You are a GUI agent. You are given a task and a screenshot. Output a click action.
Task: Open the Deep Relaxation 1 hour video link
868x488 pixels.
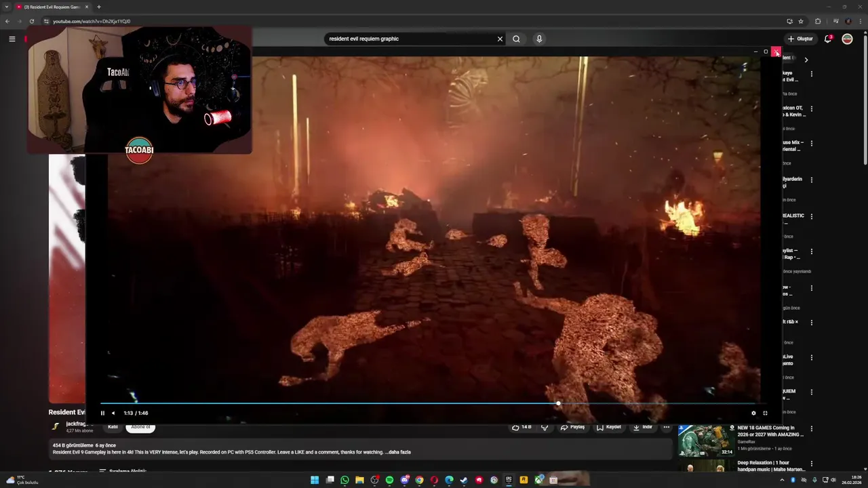pos(771,466)
